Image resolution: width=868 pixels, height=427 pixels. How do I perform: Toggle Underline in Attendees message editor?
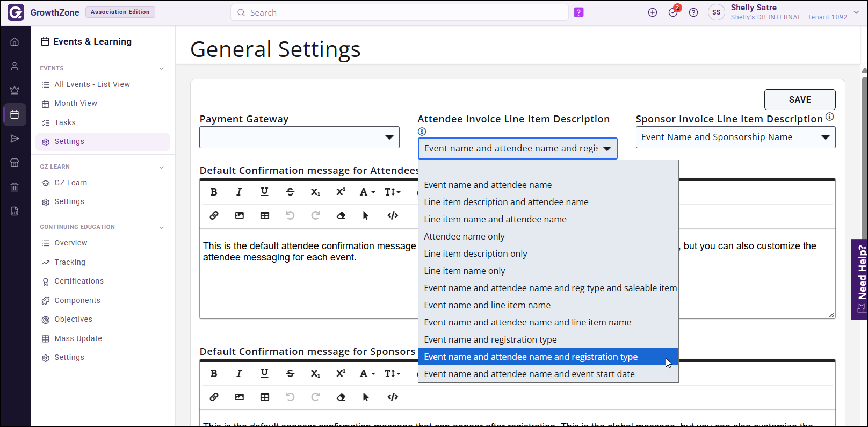pyautogui.click(x=264, y=192)
